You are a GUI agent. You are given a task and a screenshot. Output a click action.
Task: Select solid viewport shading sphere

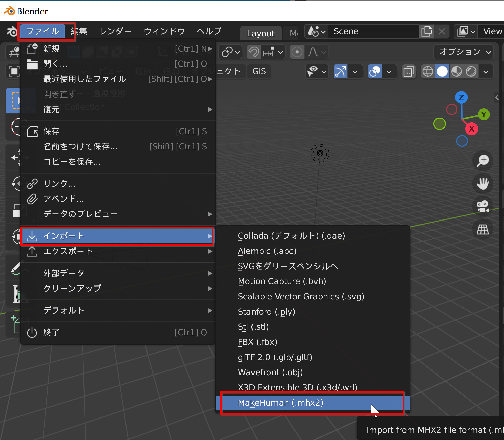click(x=442, y=72)
